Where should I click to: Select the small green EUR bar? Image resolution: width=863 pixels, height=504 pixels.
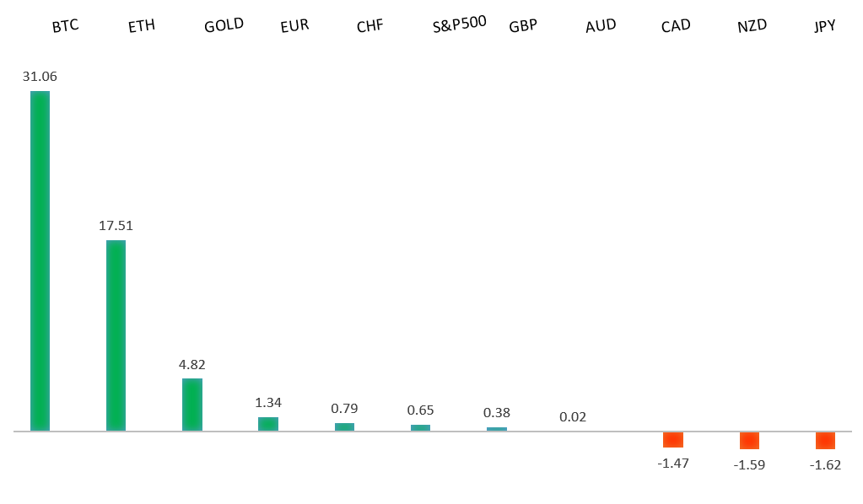click(x=268, y=424)
